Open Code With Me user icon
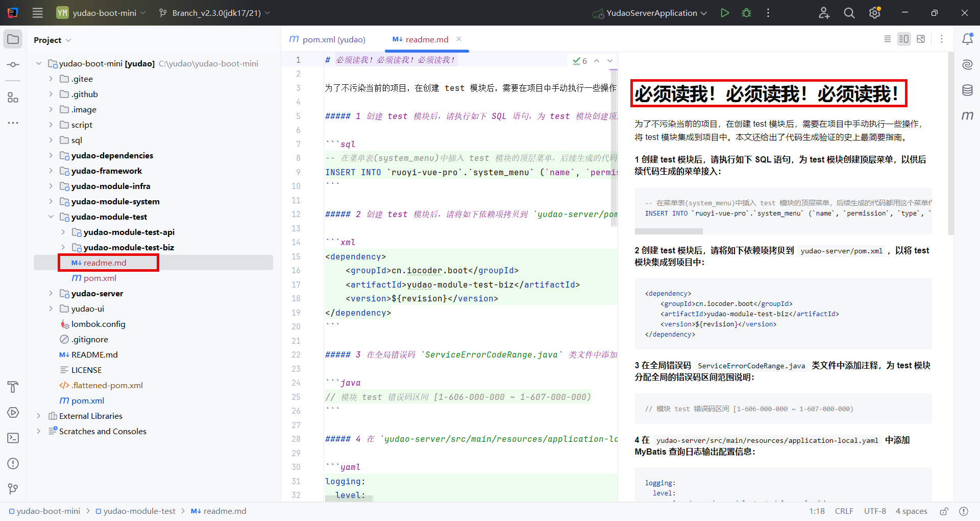Screen dimensions: 980x521 [x=824, y=13]
